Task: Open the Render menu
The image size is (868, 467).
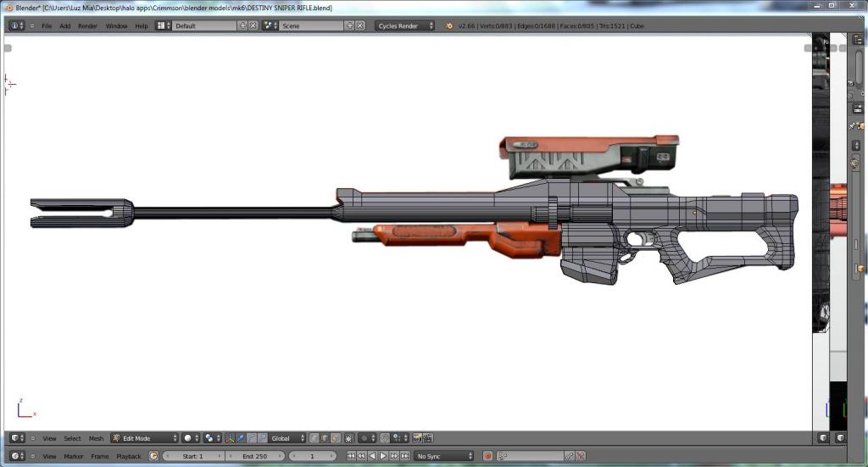Action: (x=87, y=26)
